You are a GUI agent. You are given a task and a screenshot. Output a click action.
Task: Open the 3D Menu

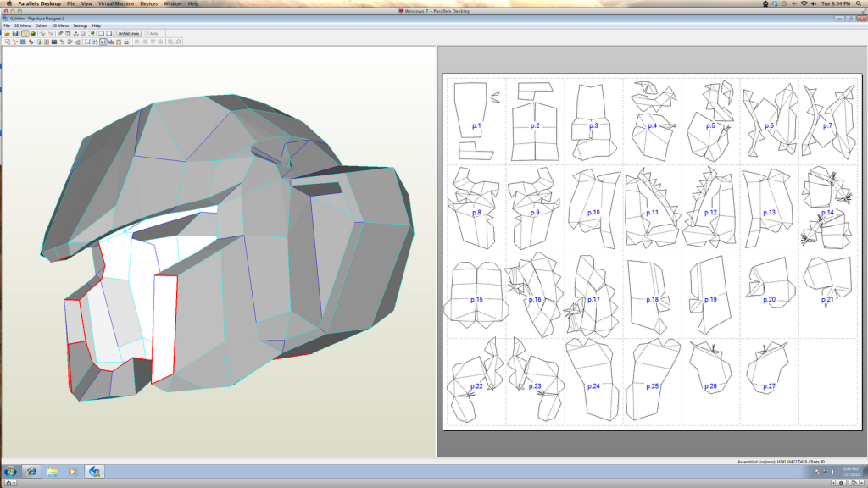(x=22, y=25)
